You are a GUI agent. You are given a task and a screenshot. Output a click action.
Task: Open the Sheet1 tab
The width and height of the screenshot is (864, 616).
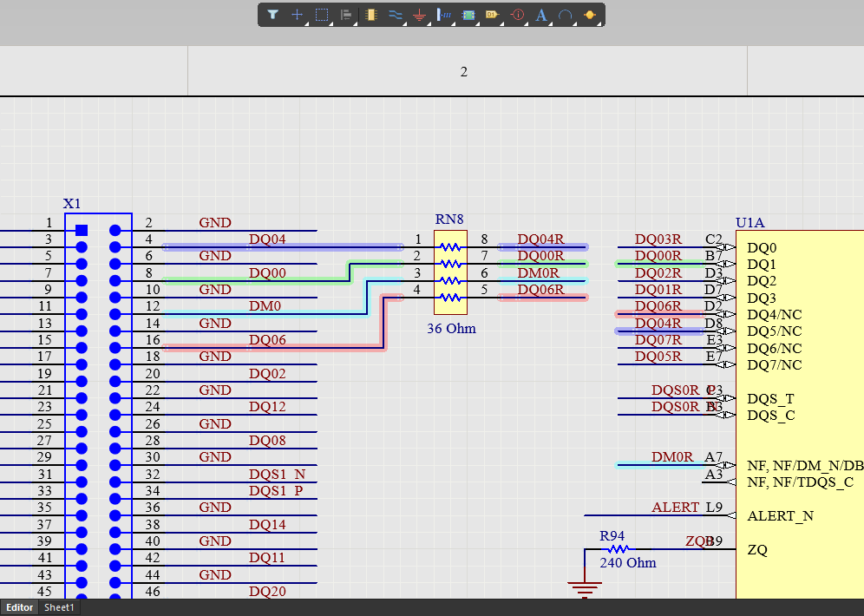coord(60,607)
